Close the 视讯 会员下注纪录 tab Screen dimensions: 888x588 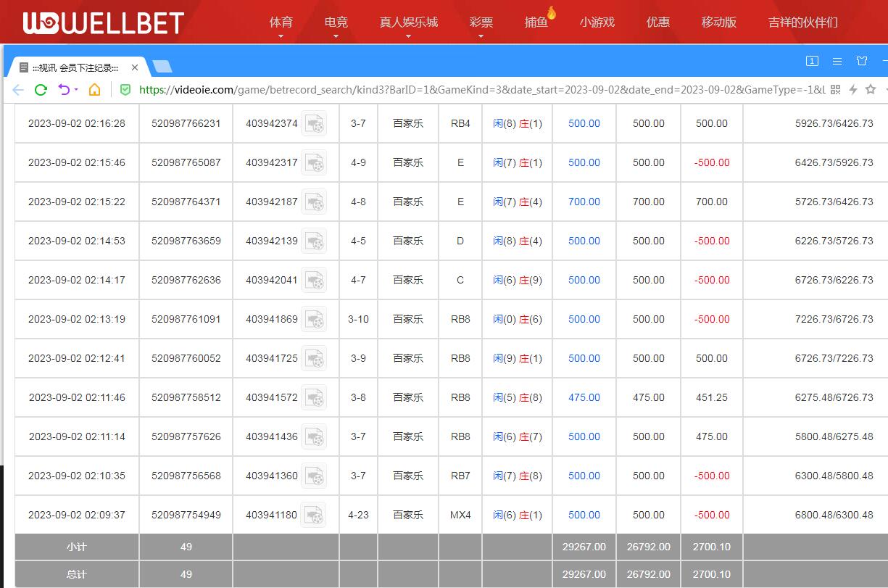[x=135, y=67]
